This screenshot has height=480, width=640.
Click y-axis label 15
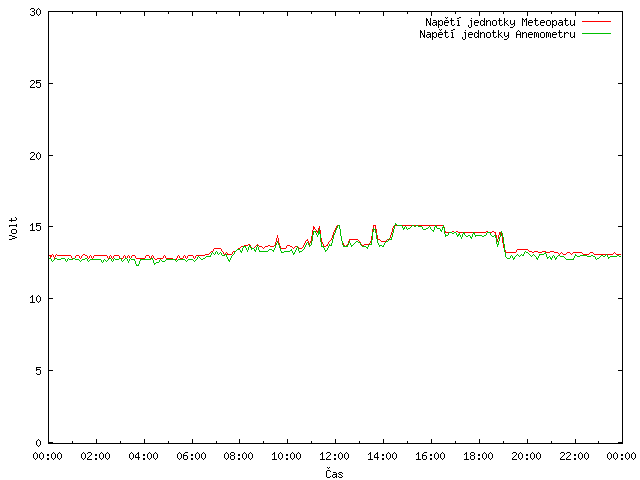click(36, 227)
